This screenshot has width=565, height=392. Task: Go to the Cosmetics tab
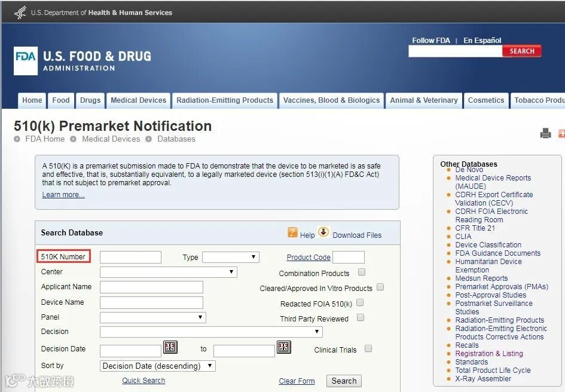pyautogui.click(x=486, y=100)
